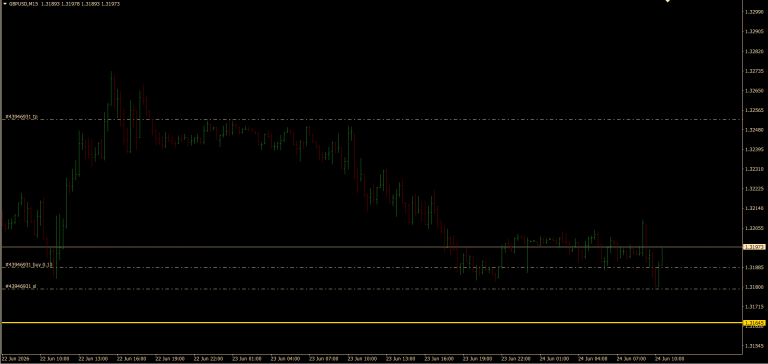This screenshot has height=364, width=768.
Task: Click price scale label 1.32480
Action: (754, 130)
